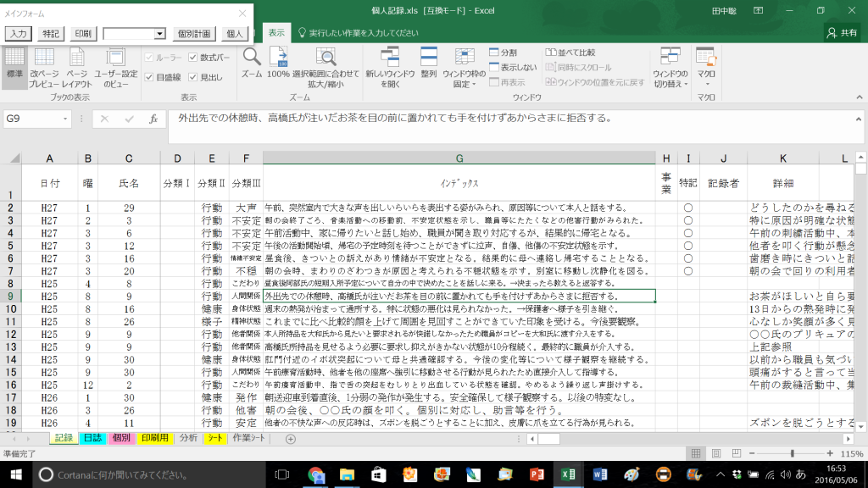868x488 pixels.
Task: Show hidden system tray icons
Action: click(721, 474)
